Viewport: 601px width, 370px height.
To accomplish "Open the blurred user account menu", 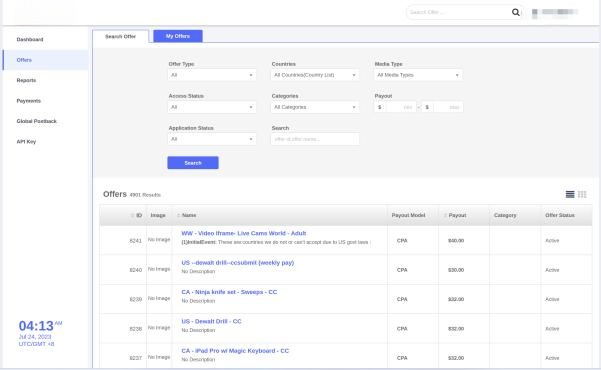I will pyautogui.click(x=555, y=12).
